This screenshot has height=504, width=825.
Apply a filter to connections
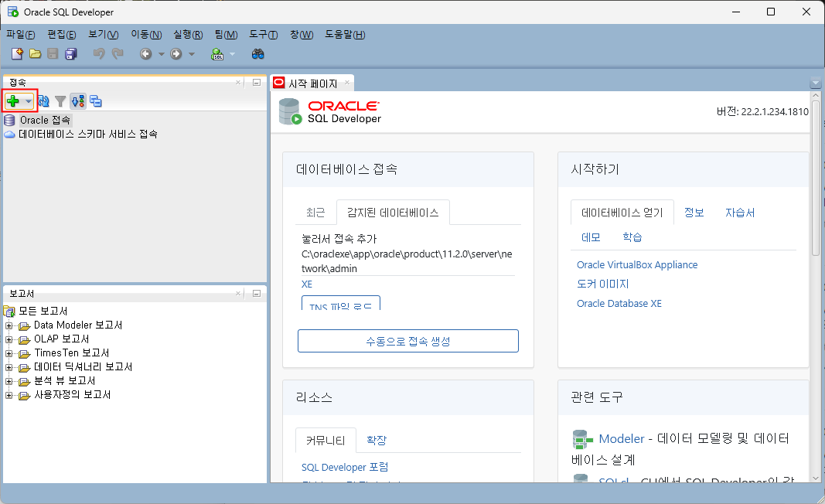(60, 100)
